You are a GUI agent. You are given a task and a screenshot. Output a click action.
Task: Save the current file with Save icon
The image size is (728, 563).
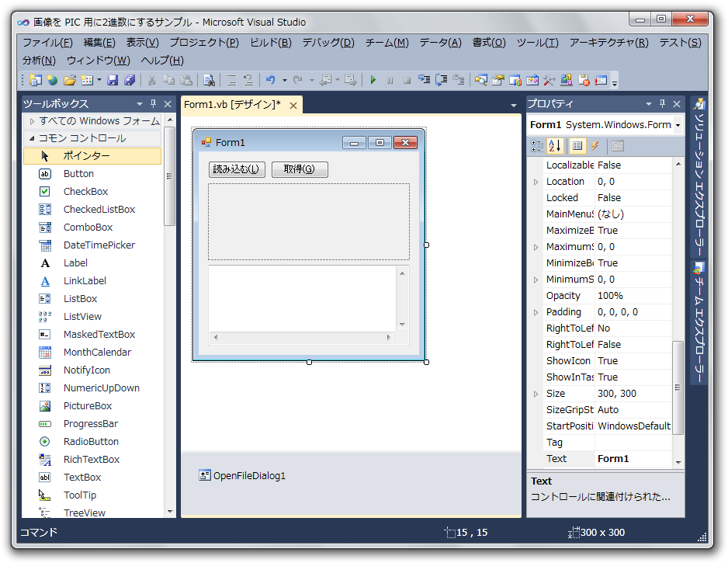click(113, 80)
